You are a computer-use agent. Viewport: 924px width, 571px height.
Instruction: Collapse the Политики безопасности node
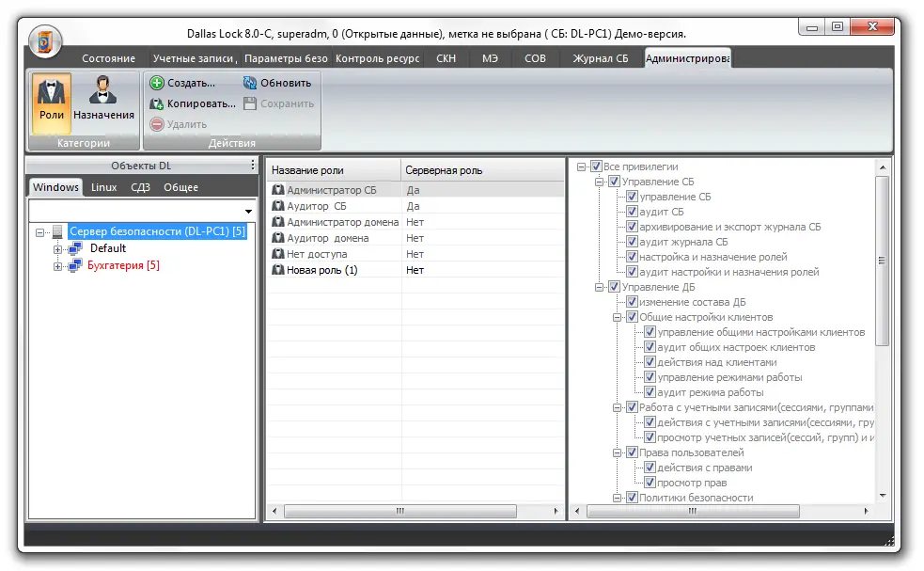[617, 498]
